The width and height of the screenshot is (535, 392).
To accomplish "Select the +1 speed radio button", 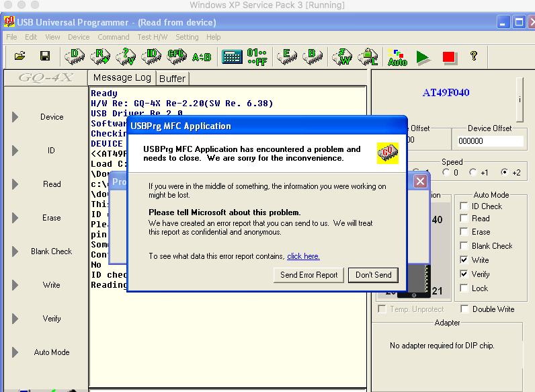I will (473, 173).
